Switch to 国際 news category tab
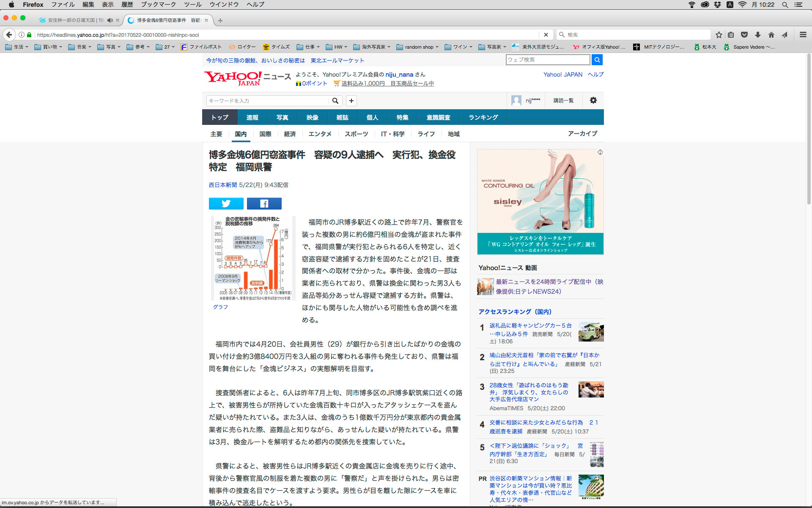Image resolution: width=812 pixels, height=508 pixels. pyautogui.click(x=265, y=134)
